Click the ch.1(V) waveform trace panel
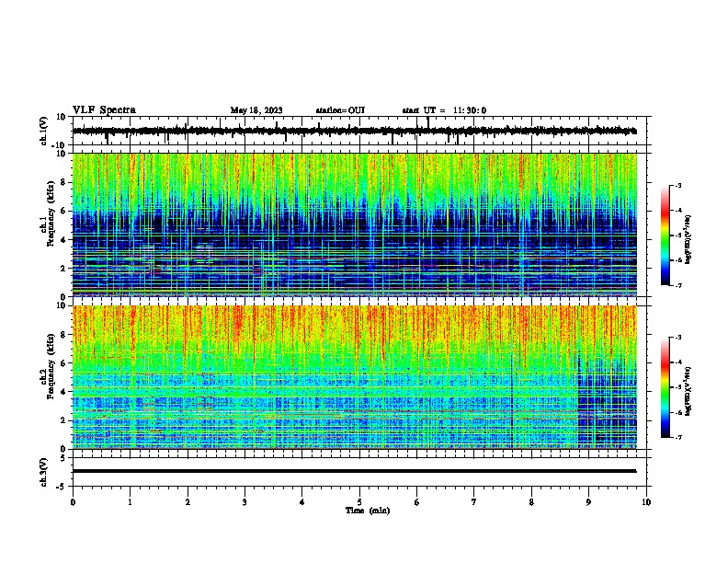 (x=361, y=131)
